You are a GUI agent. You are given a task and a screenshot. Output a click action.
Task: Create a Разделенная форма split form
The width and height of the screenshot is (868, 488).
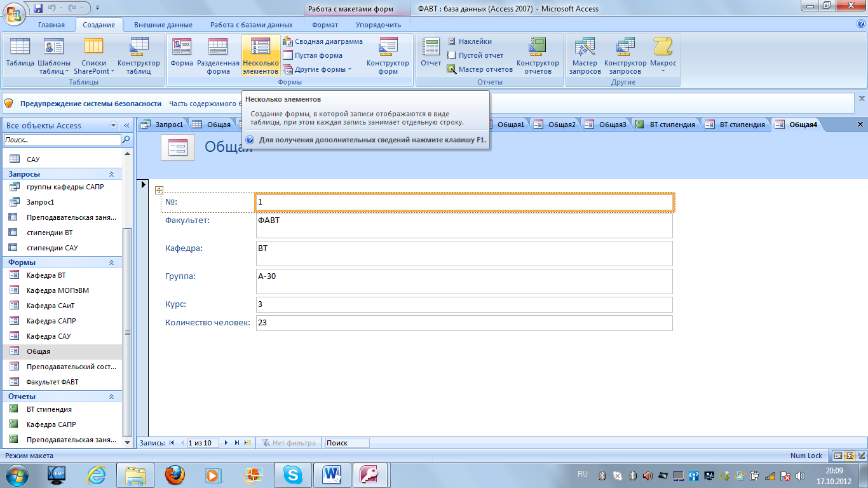pos(218,56)
